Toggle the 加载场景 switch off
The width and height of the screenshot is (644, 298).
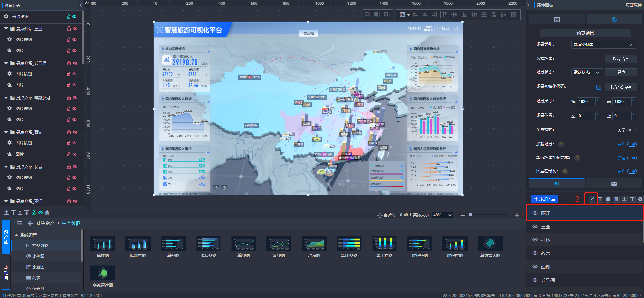632,144
